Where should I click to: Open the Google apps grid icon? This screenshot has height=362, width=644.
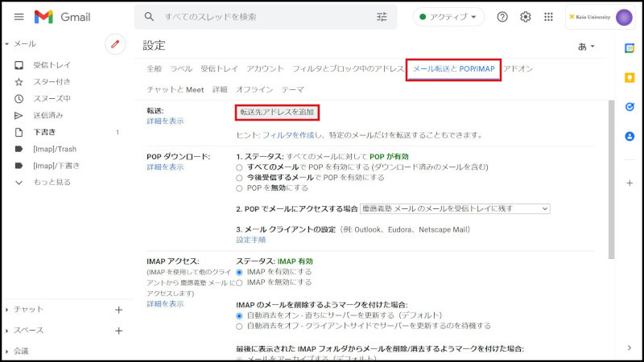tap(549, 17)
